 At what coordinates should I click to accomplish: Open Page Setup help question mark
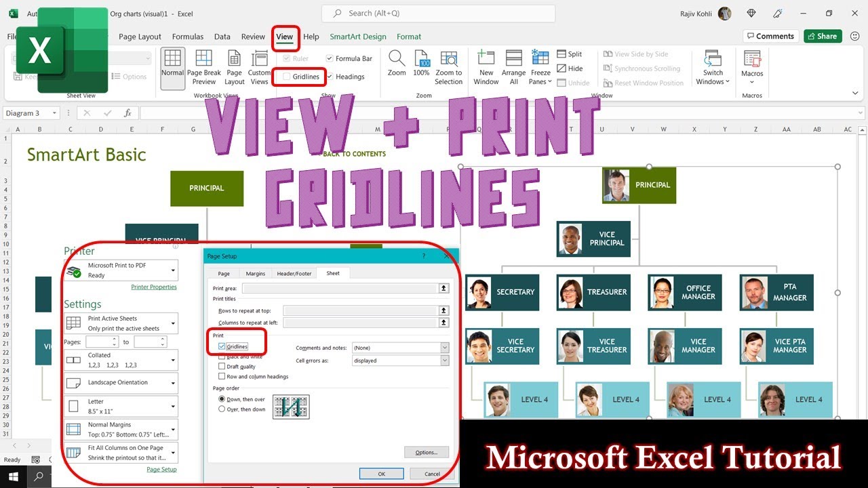(x=424, y=256)
